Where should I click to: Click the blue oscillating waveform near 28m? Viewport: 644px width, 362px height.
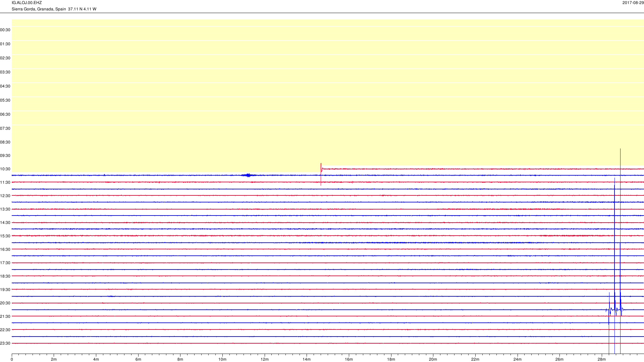point(615,309)
